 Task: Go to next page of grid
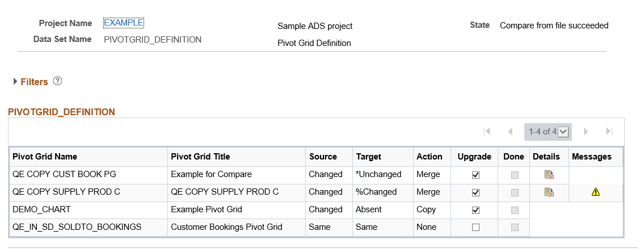(586, 132)
